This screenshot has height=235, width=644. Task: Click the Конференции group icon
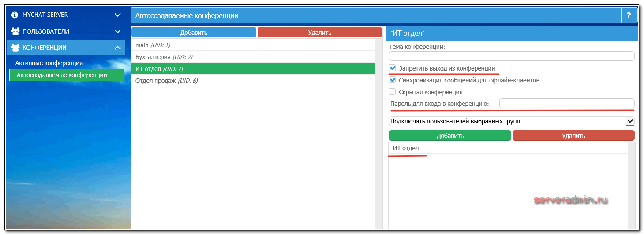tap(15, 48)
